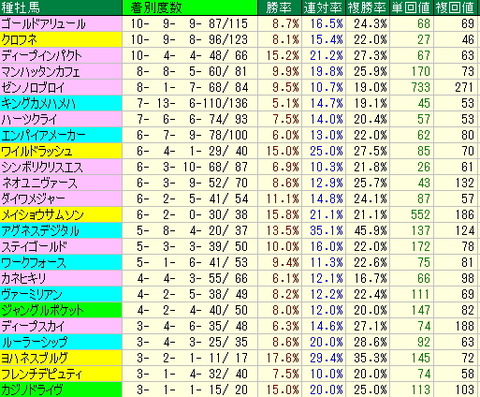The height and width of the screenshot is (397, 480).
Task: Click the 複勝率 column header
Action: click(367, 8)
